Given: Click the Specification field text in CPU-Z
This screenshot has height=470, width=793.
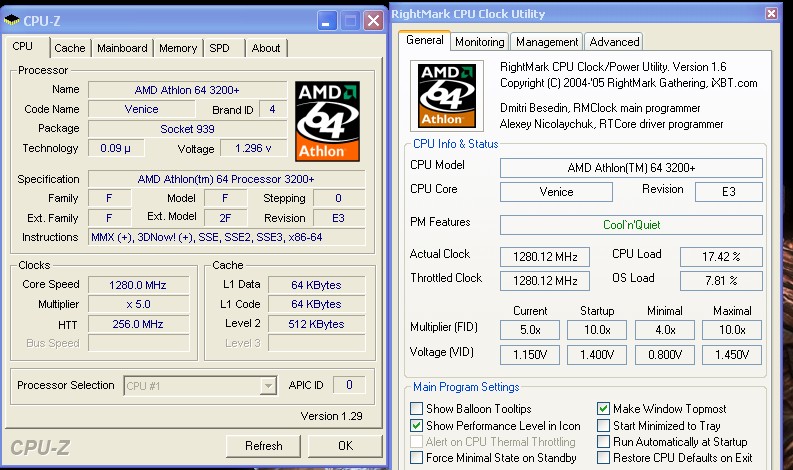Looking at the screenshot, I should pyautogui.click(x=226, y=179).
